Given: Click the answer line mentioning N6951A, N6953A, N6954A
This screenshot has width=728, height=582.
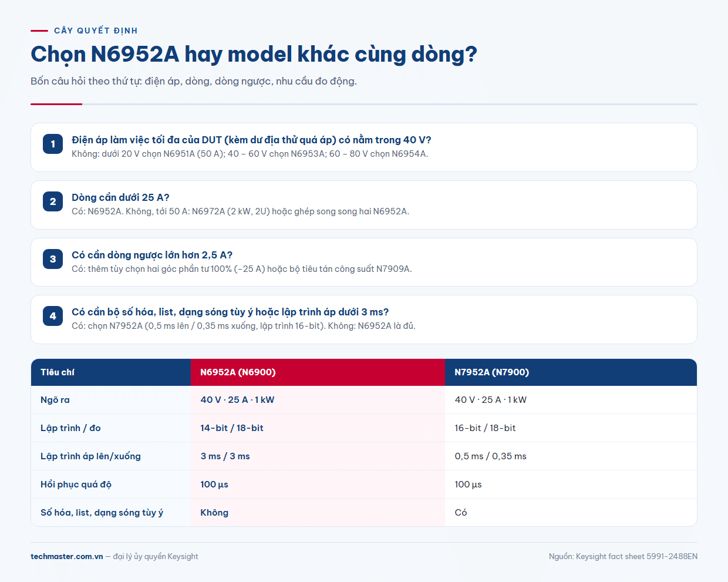Looking at the screenshot, I should coord(250,154).
